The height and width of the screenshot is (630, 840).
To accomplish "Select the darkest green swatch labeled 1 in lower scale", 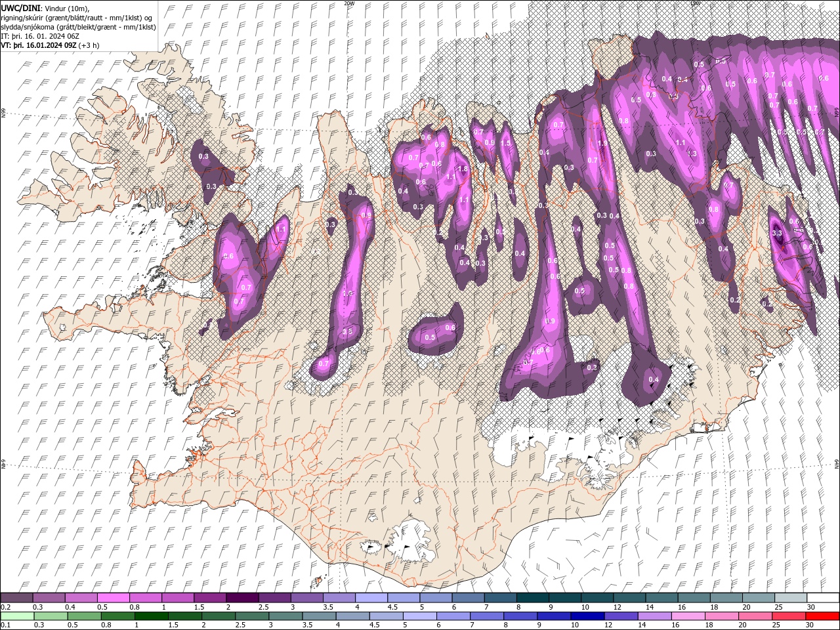I will 152,616.
